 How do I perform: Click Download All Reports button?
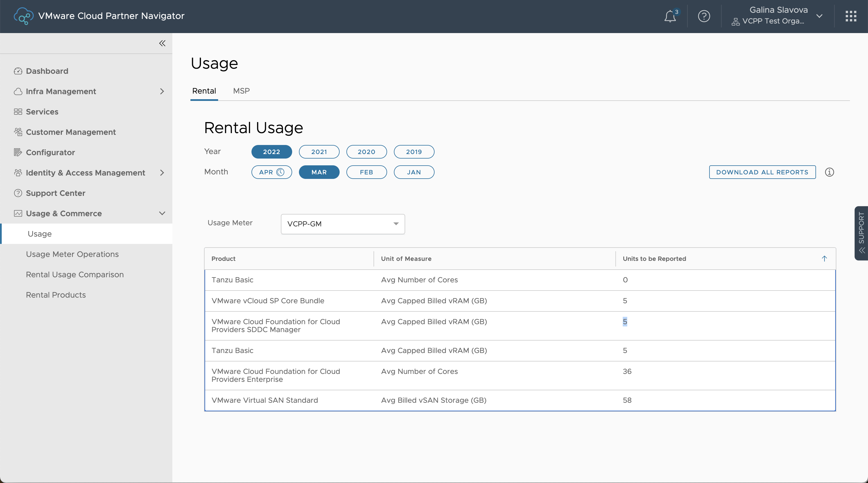762,172
